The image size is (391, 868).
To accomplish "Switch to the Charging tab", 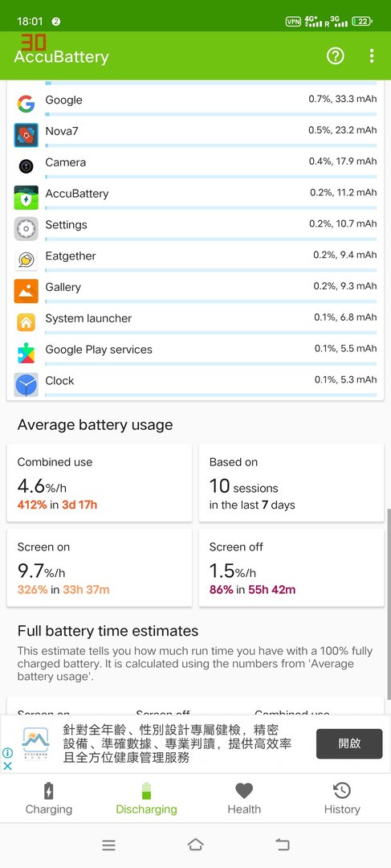I will point(49,798).
